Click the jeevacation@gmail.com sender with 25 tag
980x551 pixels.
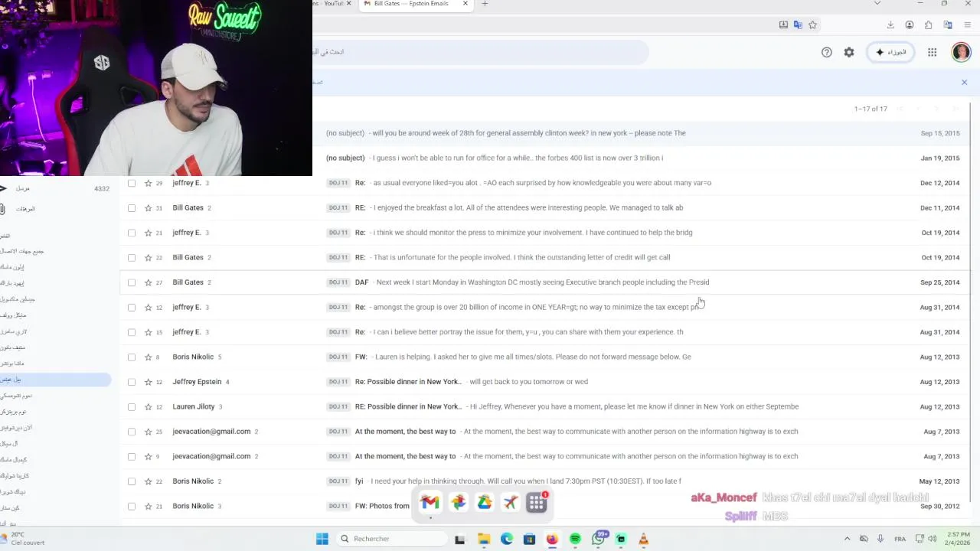click(211, 432)
